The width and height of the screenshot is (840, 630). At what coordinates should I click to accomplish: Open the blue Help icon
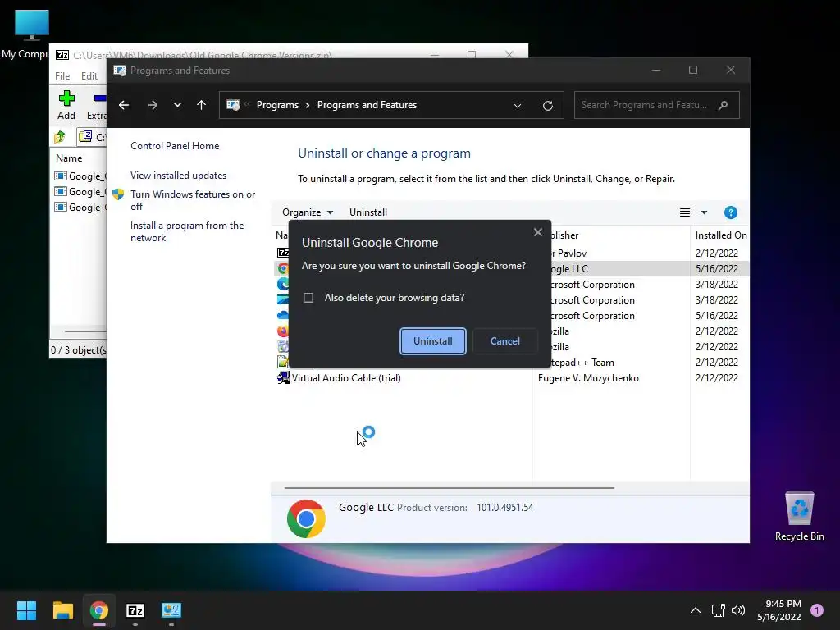(x=731, y=212)
